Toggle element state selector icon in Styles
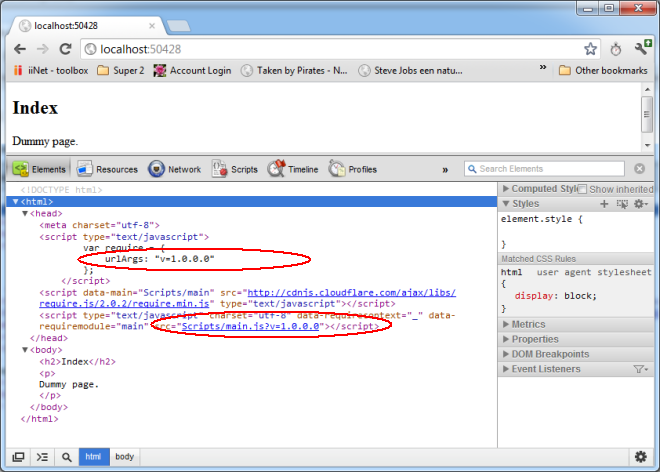This screenshot has height=472, width=660. [622, 204]
